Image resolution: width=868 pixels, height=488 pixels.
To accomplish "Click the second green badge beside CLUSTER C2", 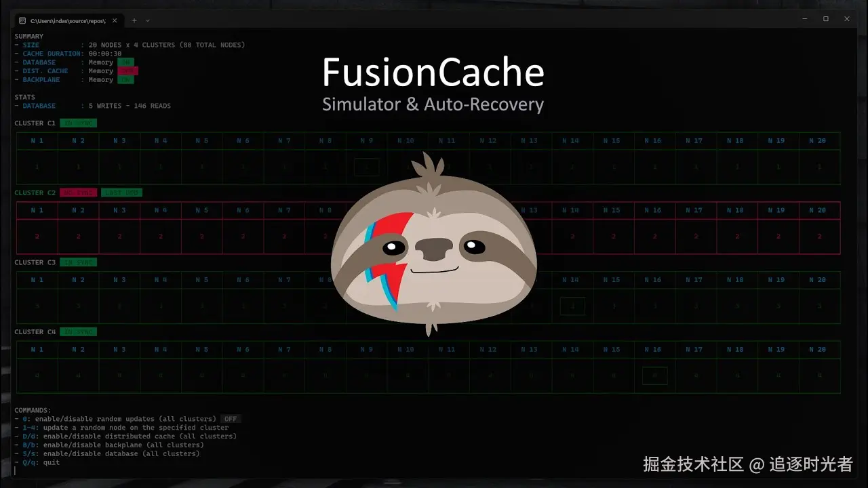I will (x=122, y=193).
